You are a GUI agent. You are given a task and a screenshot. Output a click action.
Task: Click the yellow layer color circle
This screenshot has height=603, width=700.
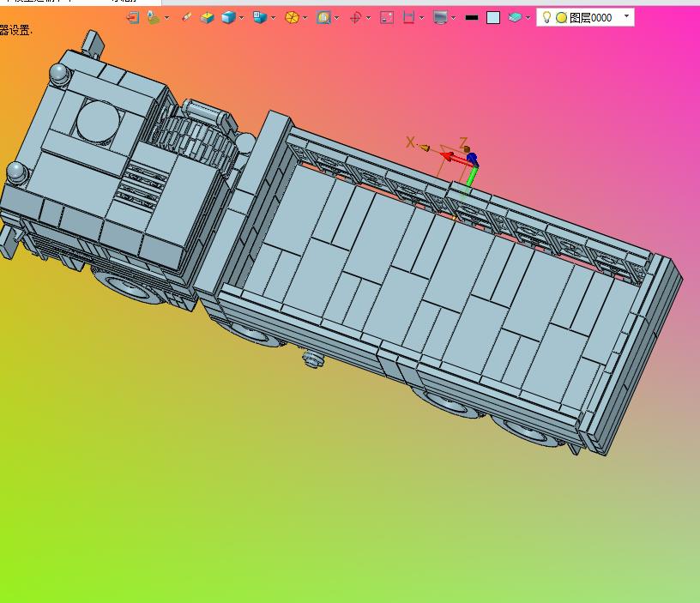point(562,18)
